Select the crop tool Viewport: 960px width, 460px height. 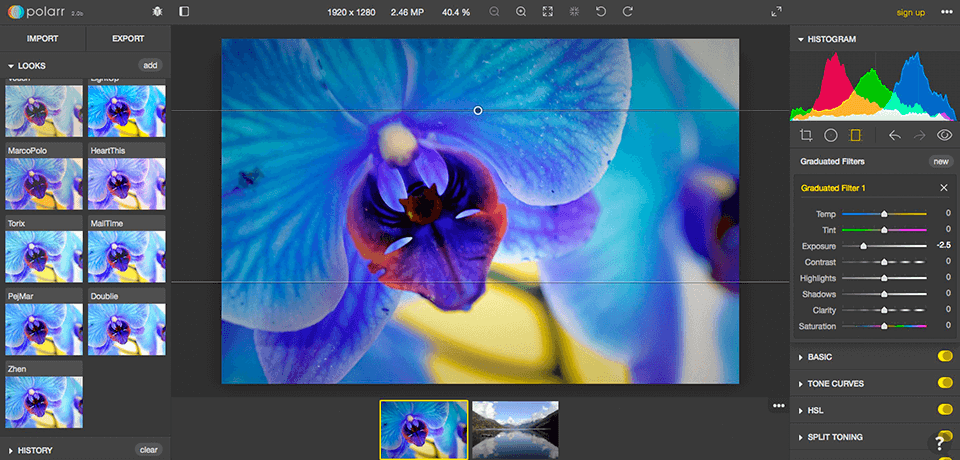[806, 135]
